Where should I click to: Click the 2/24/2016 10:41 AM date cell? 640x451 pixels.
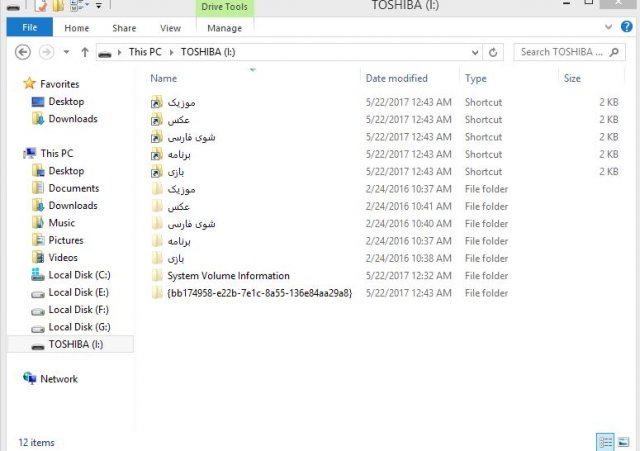[409, 207]
